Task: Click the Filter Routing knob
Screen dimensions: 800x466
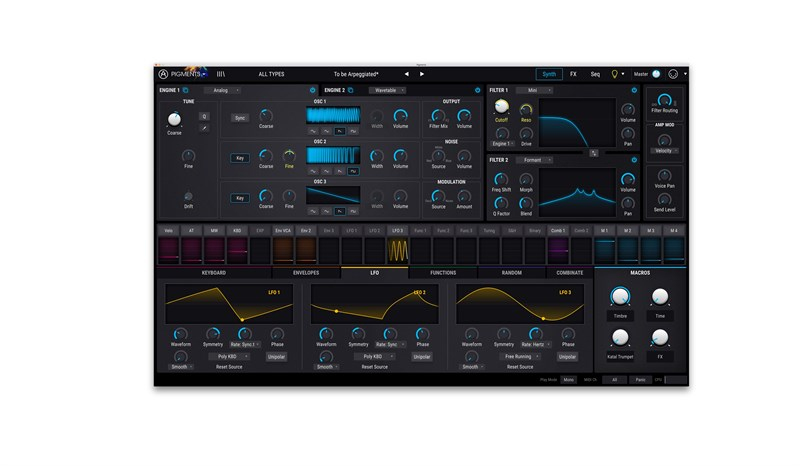Action: coord(664,100)
